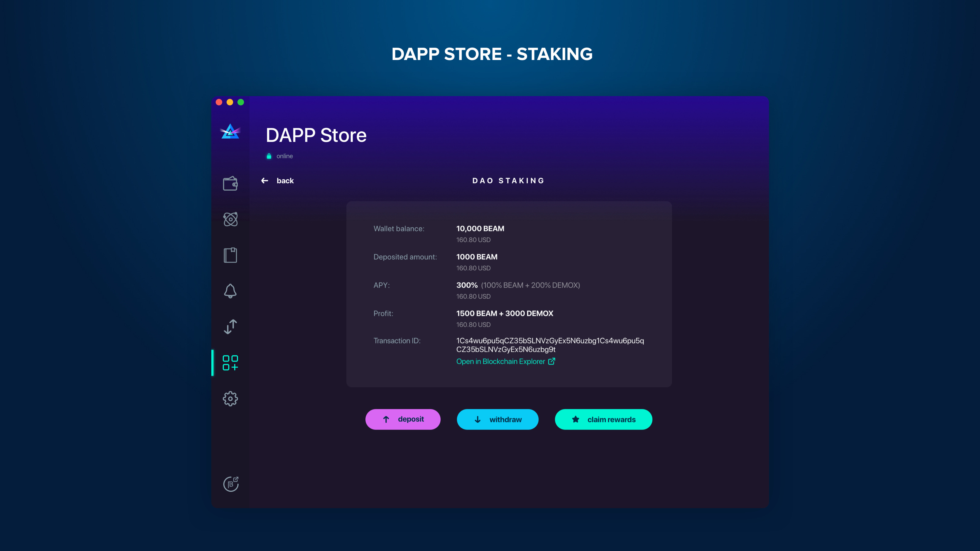Go back using the back arrow
Viewport: 980px width, 551px height.
(265, 181)
